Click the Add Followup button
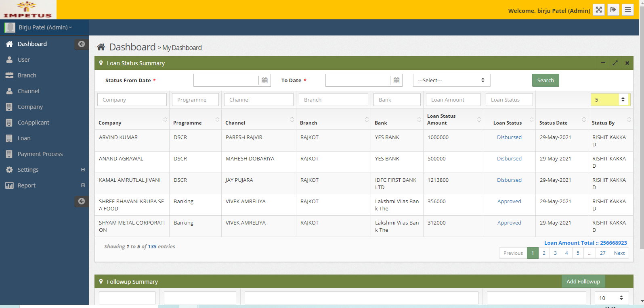The height and width of the screenshot is (308, 644). [583, 281]
